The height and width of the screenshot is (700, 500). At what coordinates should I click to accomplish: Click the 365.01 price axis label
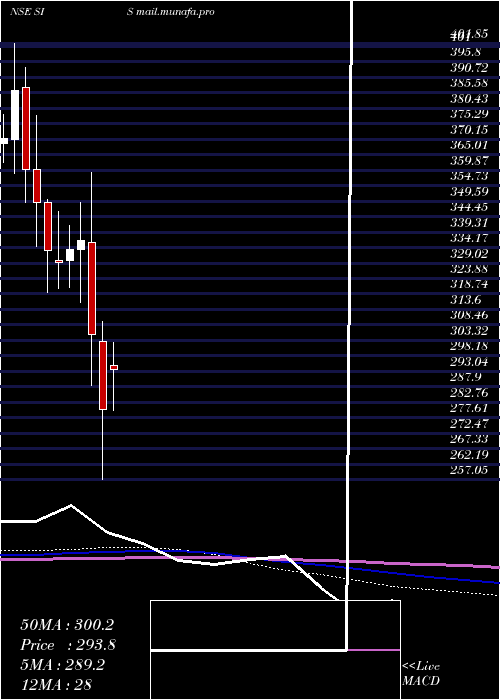[470, 145]
